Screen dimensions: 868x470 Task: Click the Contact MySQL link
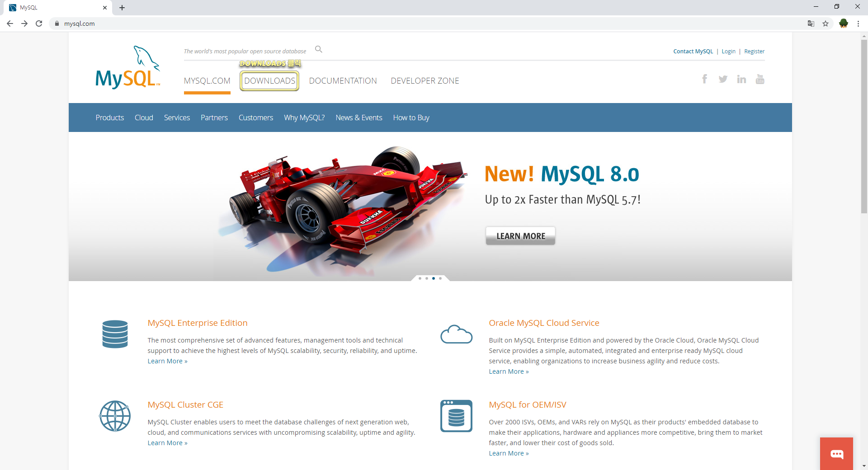pos(693,52)
